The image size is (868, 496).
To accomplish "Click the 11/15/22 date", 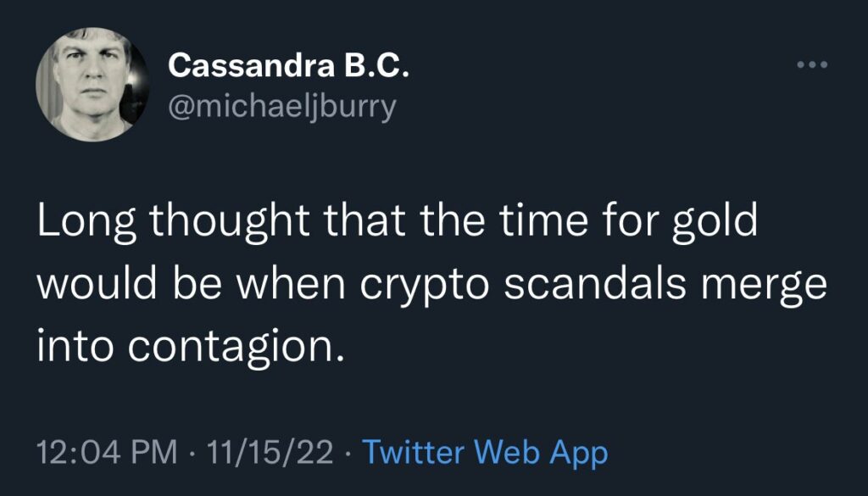I will tap(273, 452).
